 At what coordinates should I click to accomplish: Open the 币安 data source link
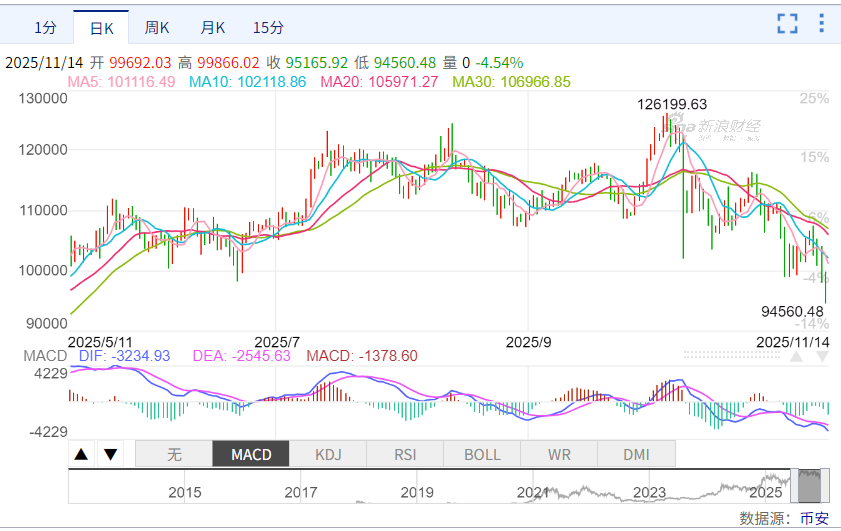click(813, 518)
